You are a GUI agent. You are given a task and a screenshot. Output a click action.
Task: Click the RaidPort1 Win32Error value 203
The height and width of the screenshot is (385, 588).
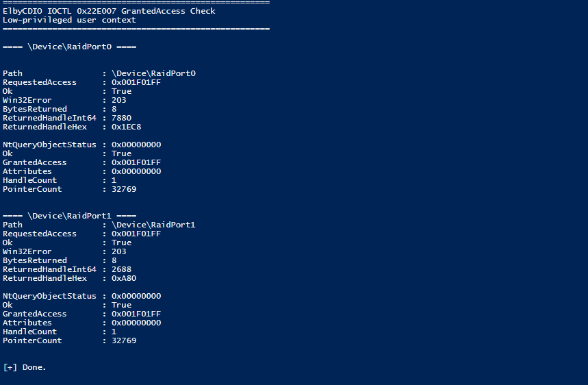coord(119,251)
